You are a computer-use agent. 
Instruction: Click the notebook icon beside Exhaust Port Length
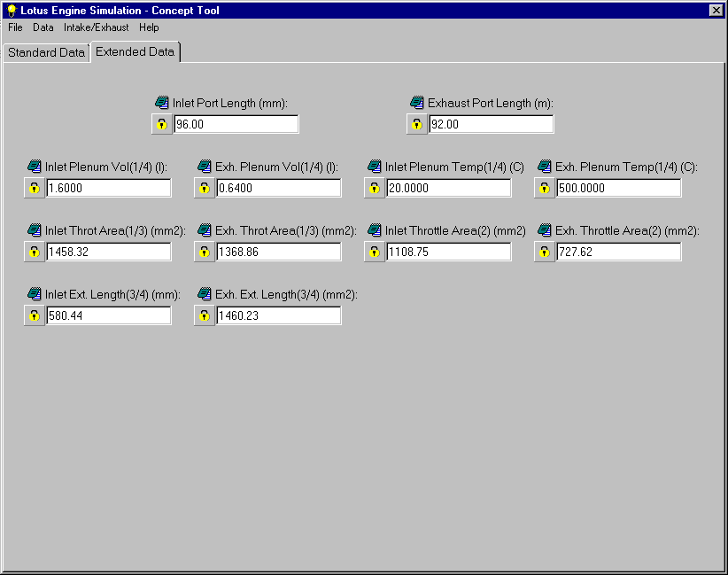[417, 102]
